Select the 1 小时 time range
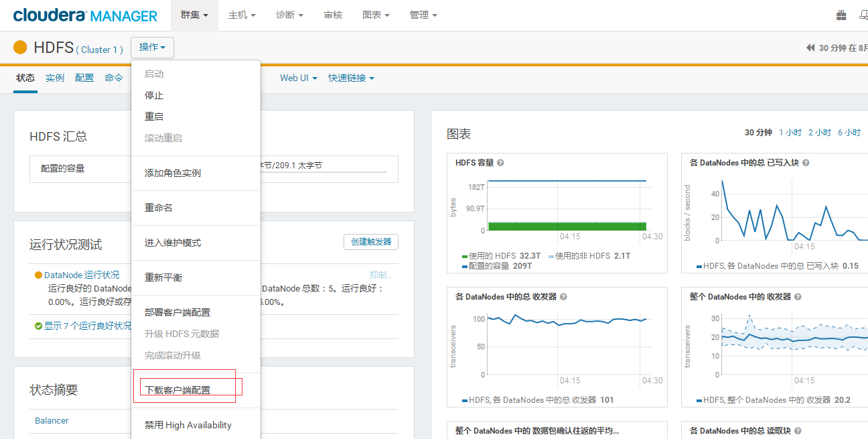The width and height of the screenshot is (868, 439). (790, 133)
